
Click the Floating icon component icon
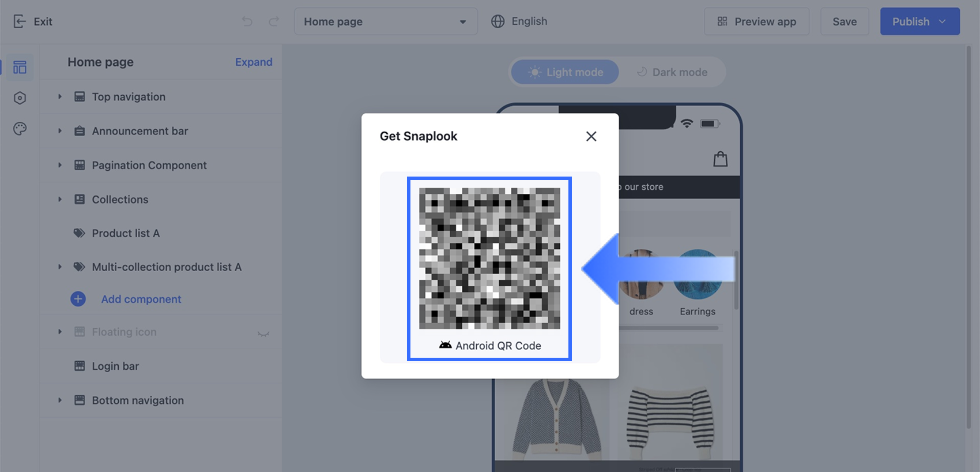[x=80, y=332]
